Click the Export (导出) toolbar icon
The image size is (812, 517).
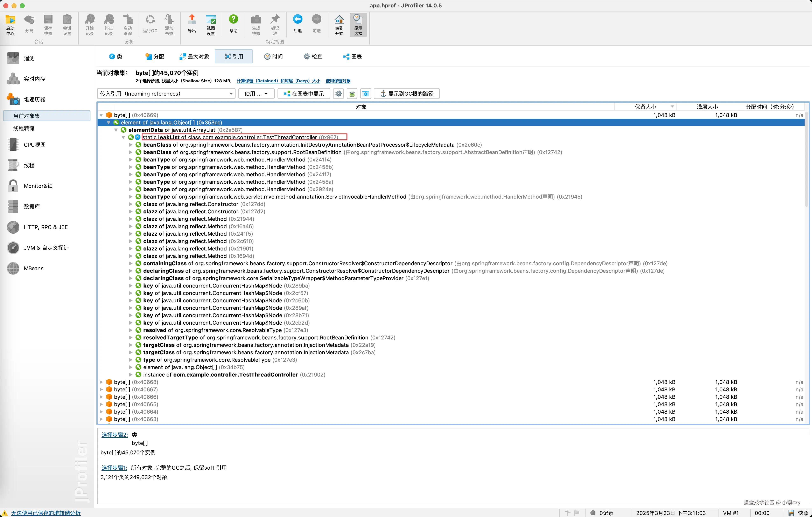(x=191, y=24)
